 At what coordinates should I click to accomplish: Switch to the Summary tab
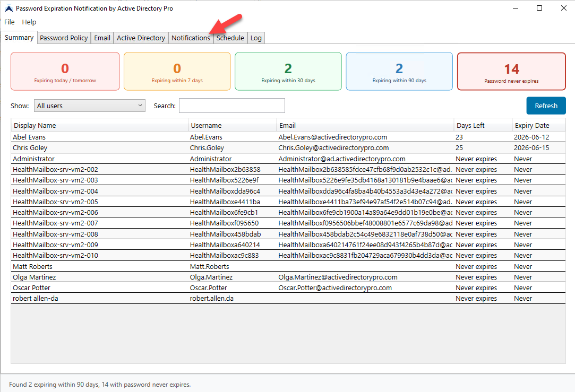pyautogui.click(x=19, y=37)
